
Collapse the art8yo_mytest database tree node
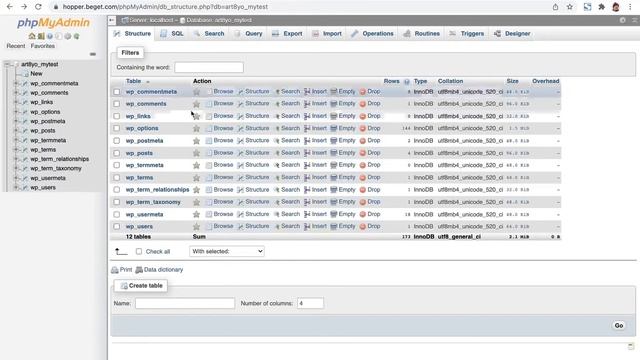coord(7,64)
